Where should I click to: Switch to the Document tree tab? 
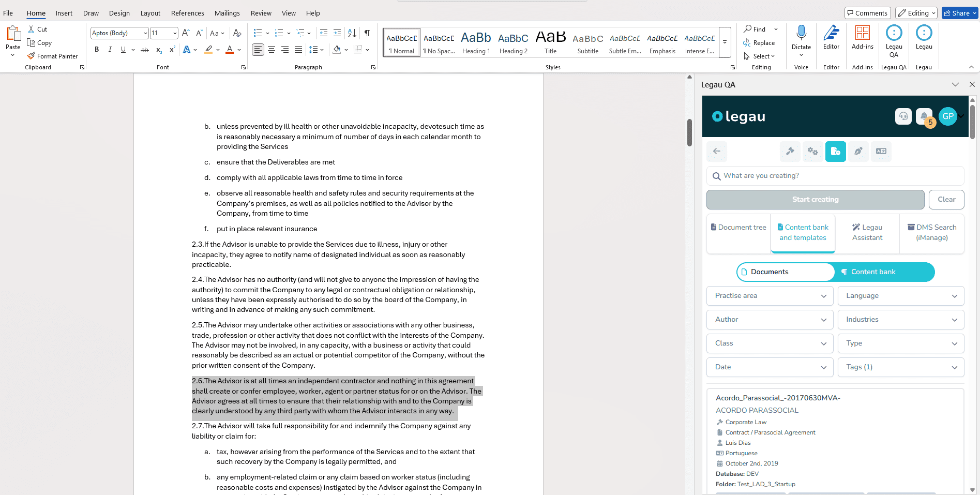[x=738, y=228]
